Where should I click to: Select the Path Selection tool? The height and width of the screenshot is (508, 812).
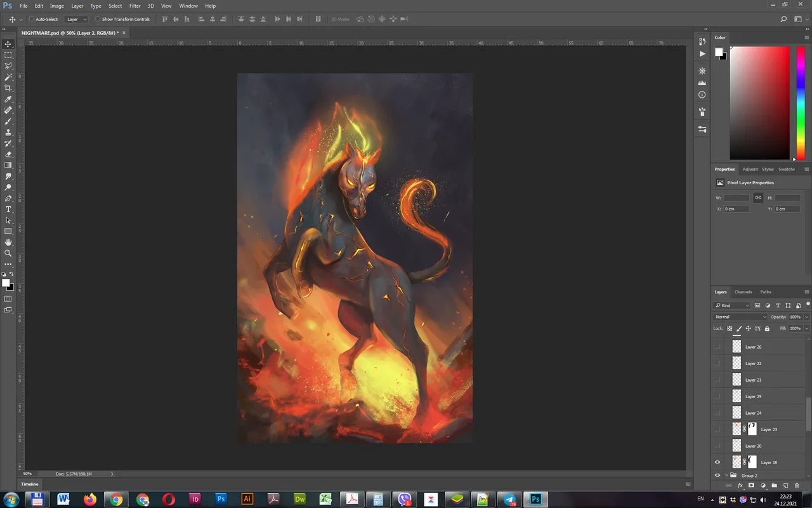8,220
